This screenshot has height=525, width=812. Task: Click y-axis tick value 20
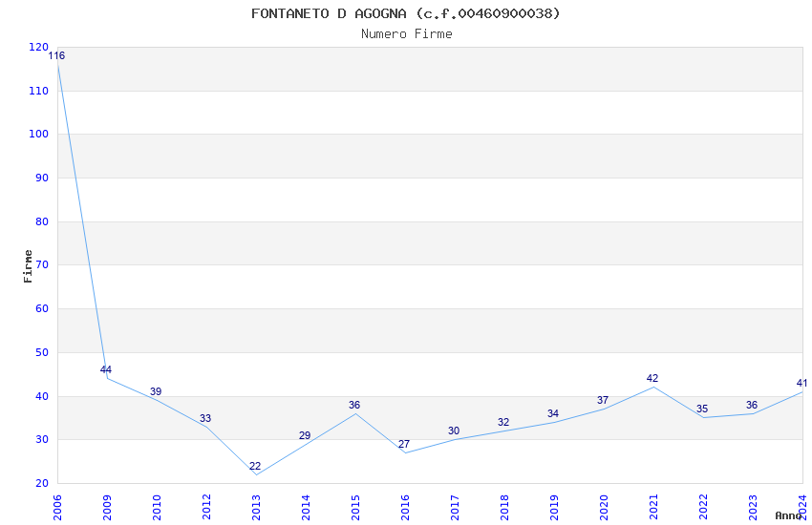pyautogui.click(x=42, y=483)
